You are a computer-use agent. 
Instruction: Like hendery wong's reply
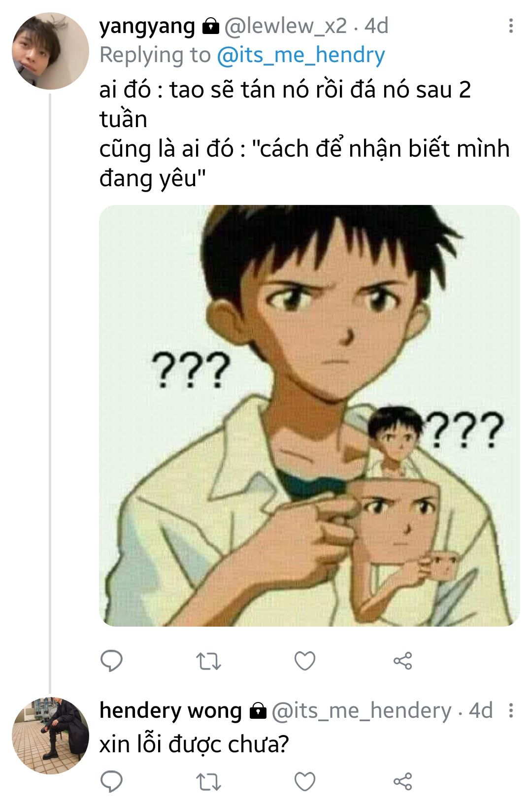click(305, 781)
